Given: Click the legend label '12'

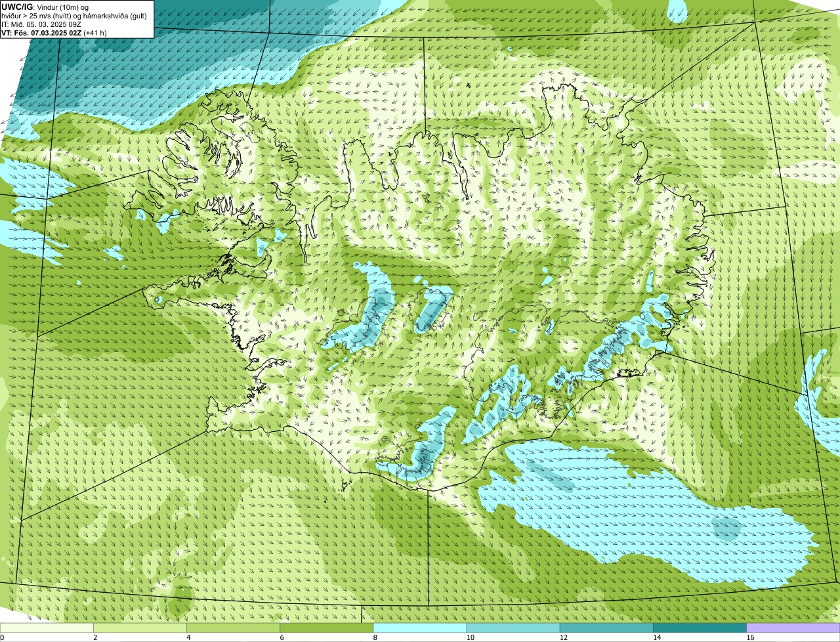Looking at the screenshot, I should [562, 637].
